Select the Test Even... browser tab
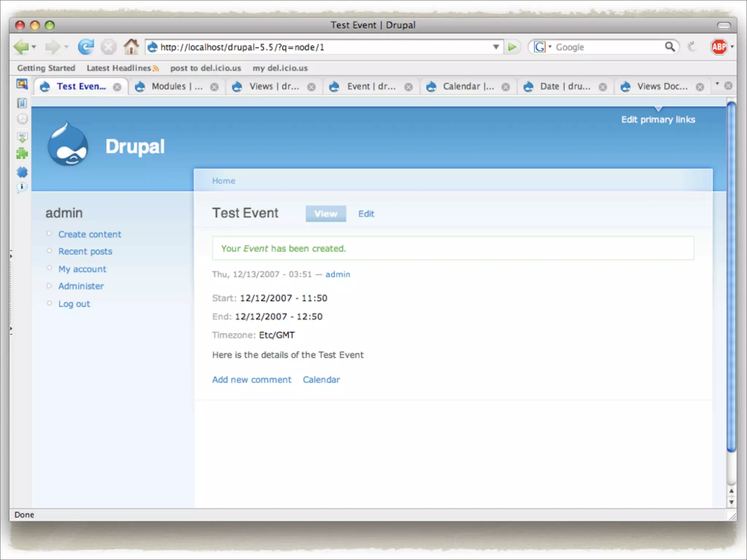Screen dimensions: 747x560 click(81, 87)
